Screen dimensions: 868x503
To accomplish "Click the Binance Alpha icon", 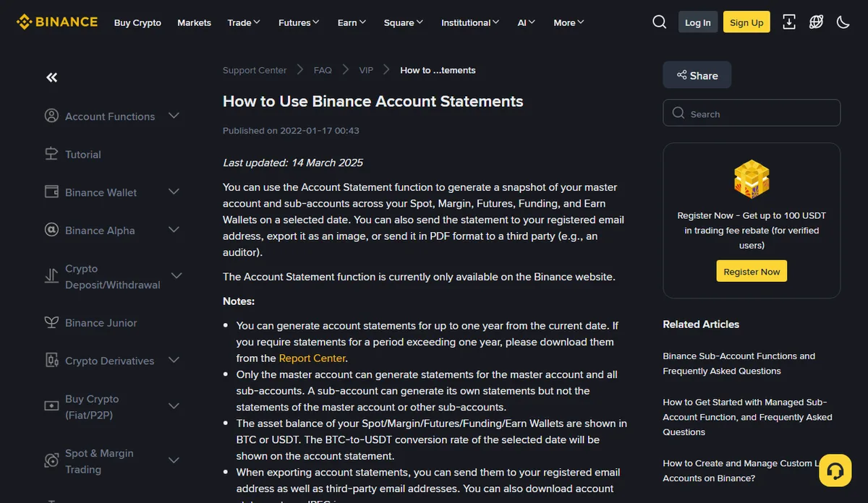I will (51, 230).
